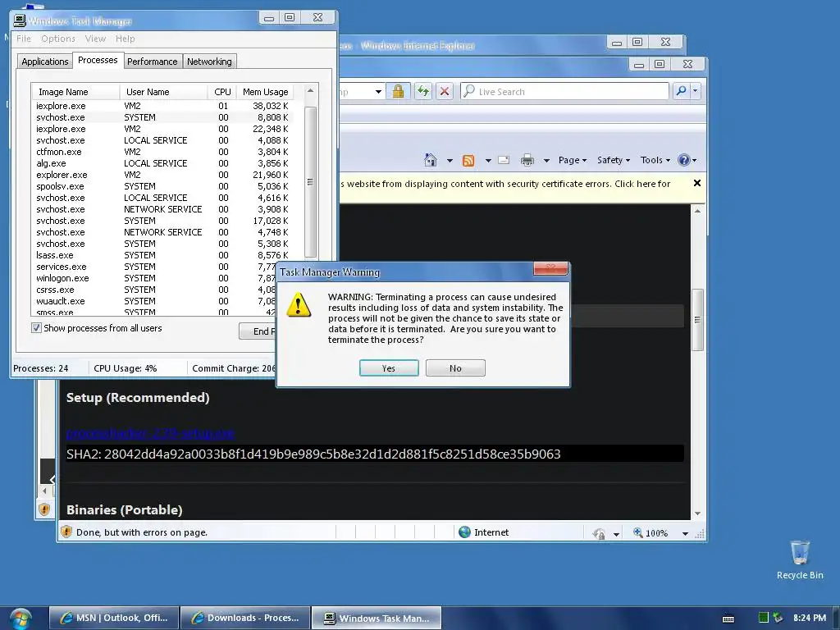
Task: Click the IE page vertical scrollbar thumb
Action: coord(697,319)
